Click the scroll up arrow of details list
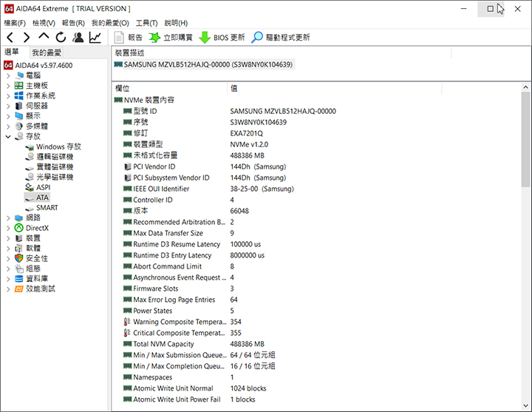 click(x=525, y=87)
